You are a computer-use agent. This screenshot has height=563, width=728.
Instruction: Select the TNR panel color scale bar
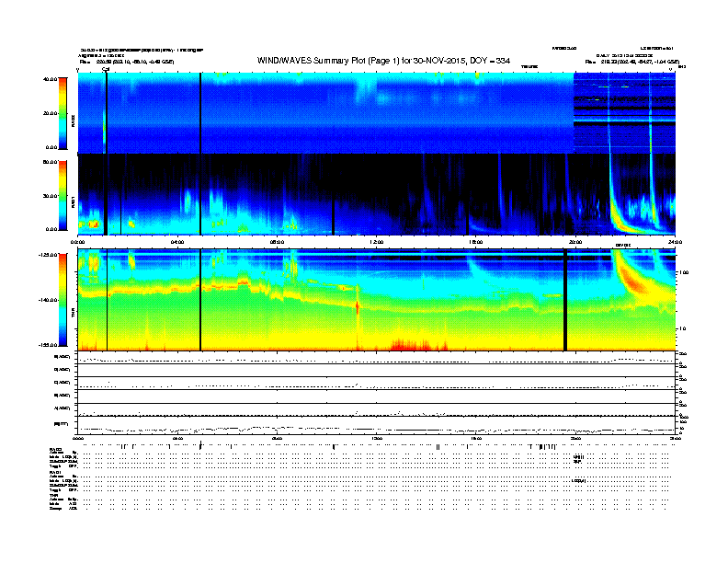[x=63, y=300]
